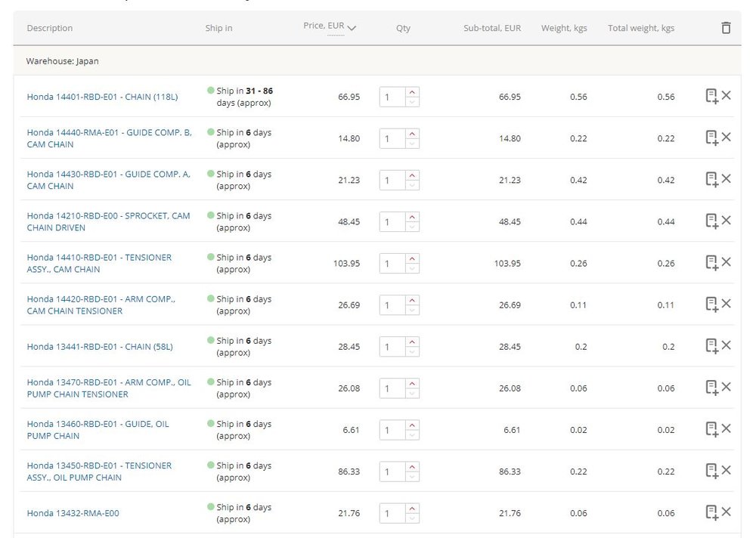Screen dimensions: 756x538
Task: Click the trash icon in table header
Action: (726, 28)
